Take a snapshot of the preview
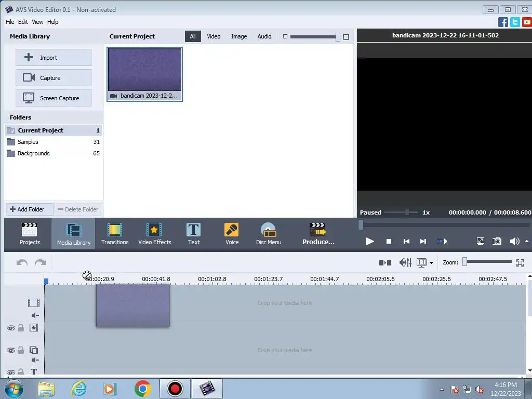Screen dimensions: 532x399 click(497, 241)
